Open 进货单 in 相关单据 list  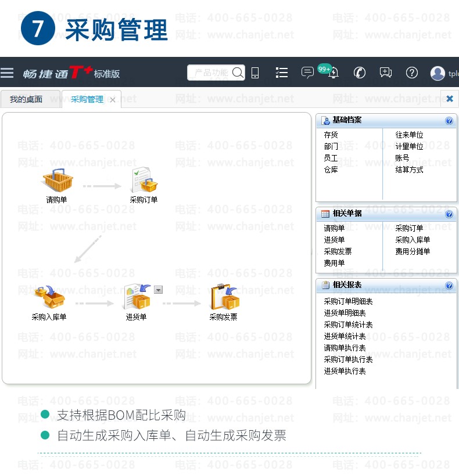point(334,240)
